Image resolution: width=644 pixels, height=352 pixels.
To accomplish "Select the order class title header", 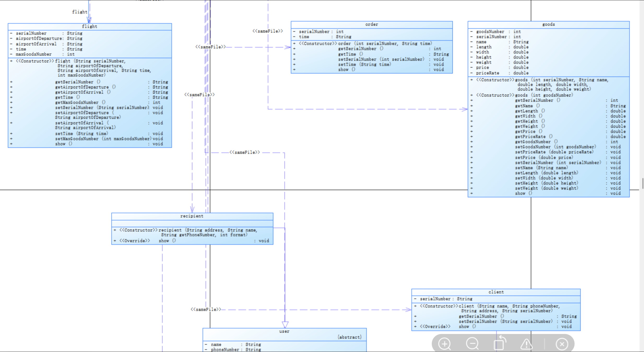I will click(x=371, y=24).
